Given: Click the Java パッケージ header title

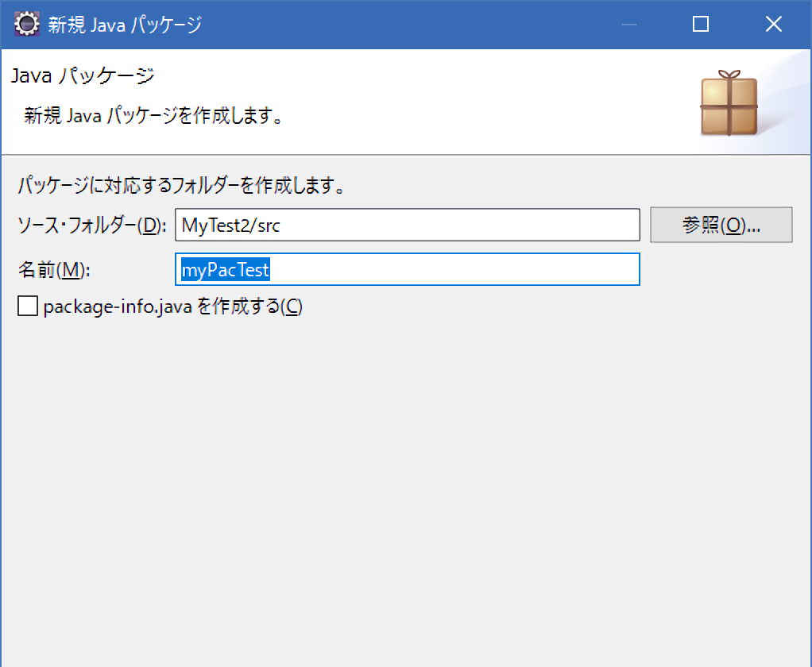Looking at the screenshot, I should point(83,76).
